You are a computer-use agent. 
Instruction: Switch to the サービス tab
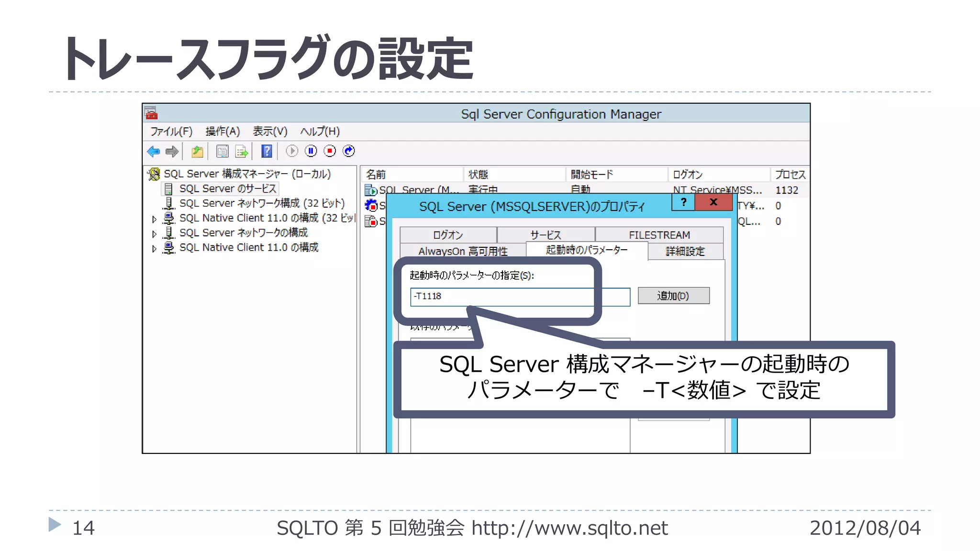point(546,235)
